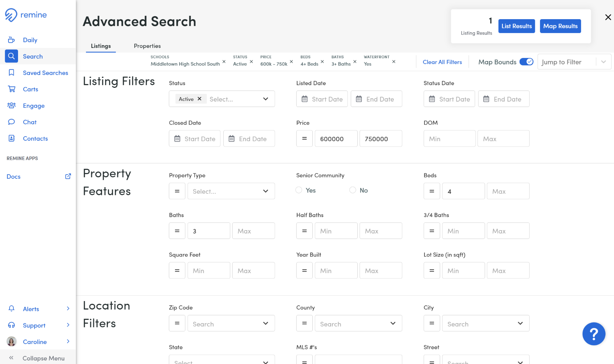Click the Clear All Filters link

[x=442, y=62]
